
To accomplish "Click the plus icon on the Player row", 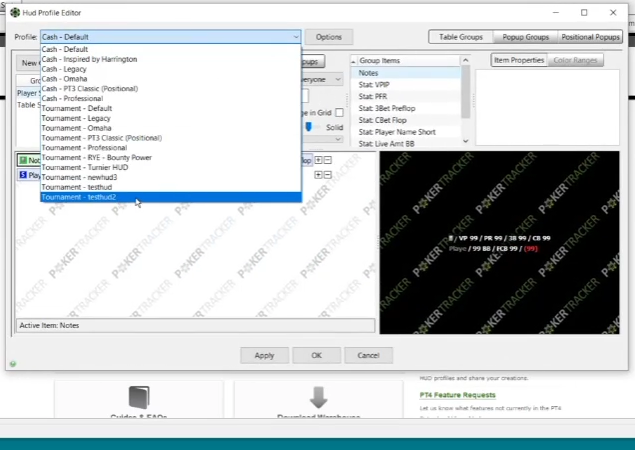I will 318,175.
